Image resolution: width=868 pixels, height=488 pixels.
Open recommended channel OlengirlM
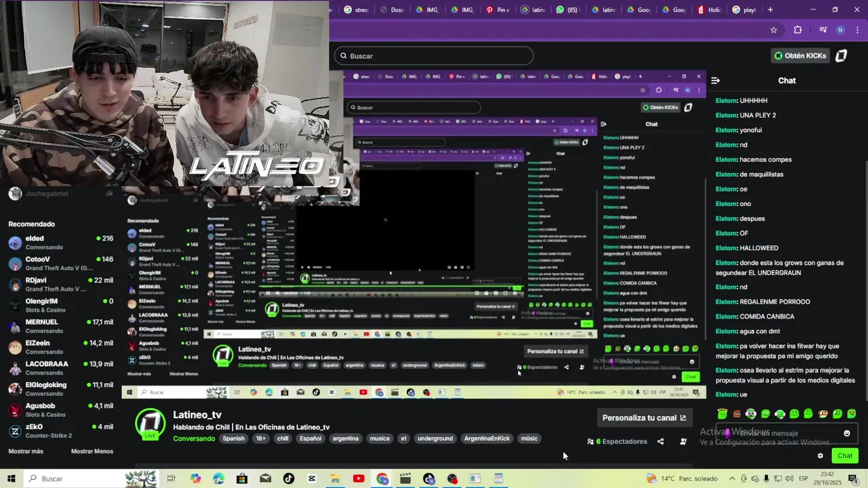point(60,306)
